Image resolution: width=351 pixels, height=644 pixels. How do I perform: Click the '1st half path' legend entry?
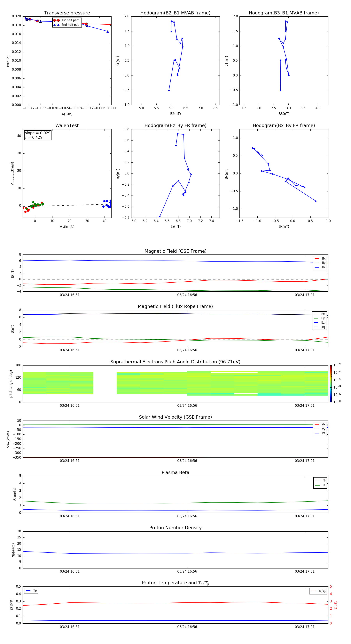[x=67, y=20]
